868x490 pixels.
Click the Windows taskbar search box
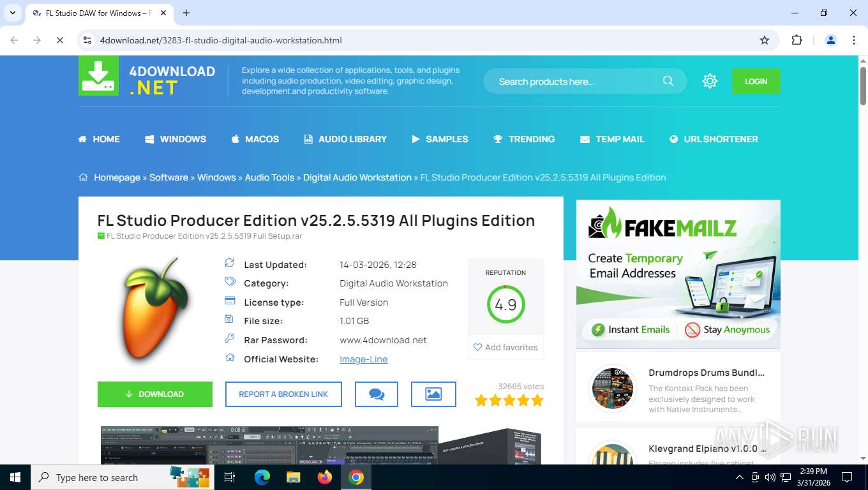121,477
